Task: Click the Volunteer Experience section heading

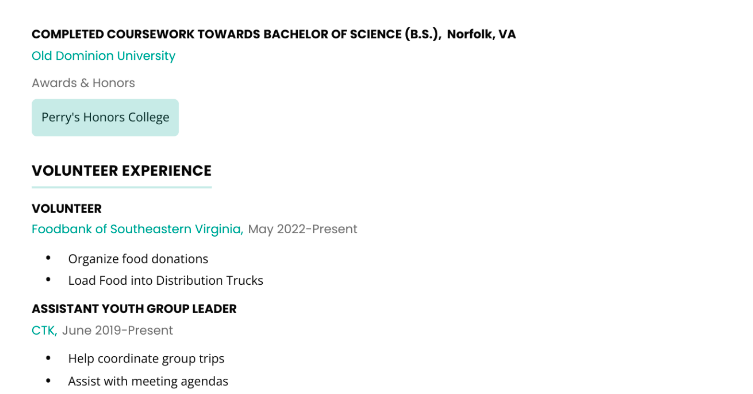Action: [121, 171]
